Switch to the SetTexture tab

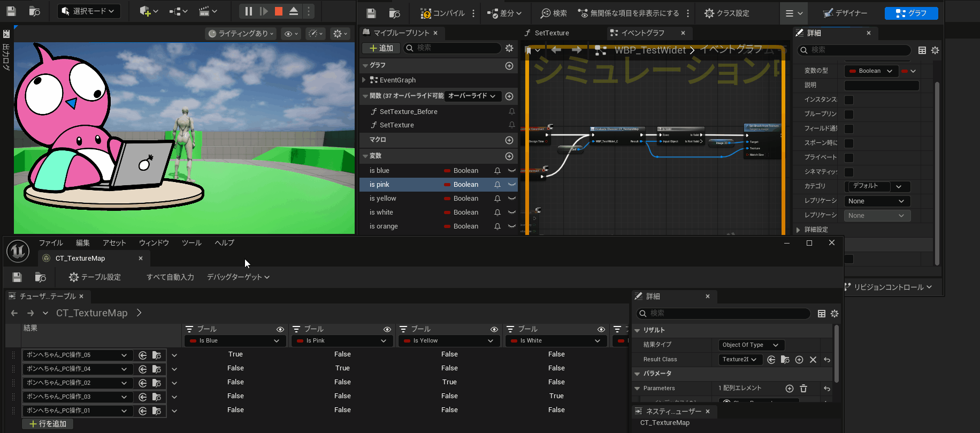click(x=552, y=33)
